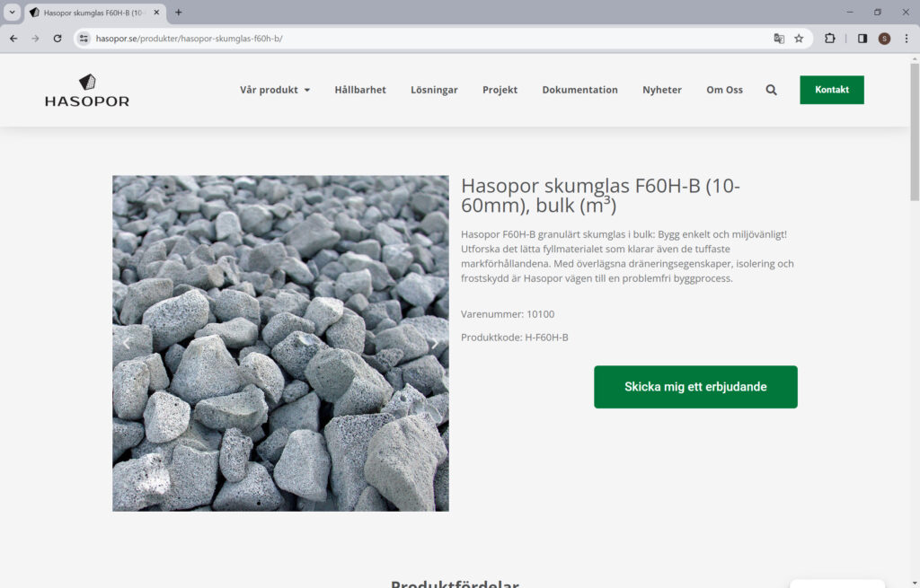Show previous product image

coord(126,344)
